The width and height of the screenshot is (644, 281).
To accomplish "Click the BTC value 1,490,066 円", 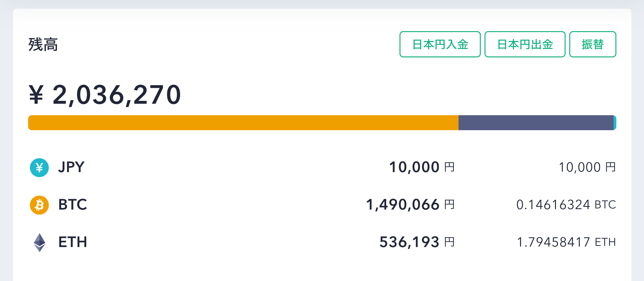I will [410, 205].
